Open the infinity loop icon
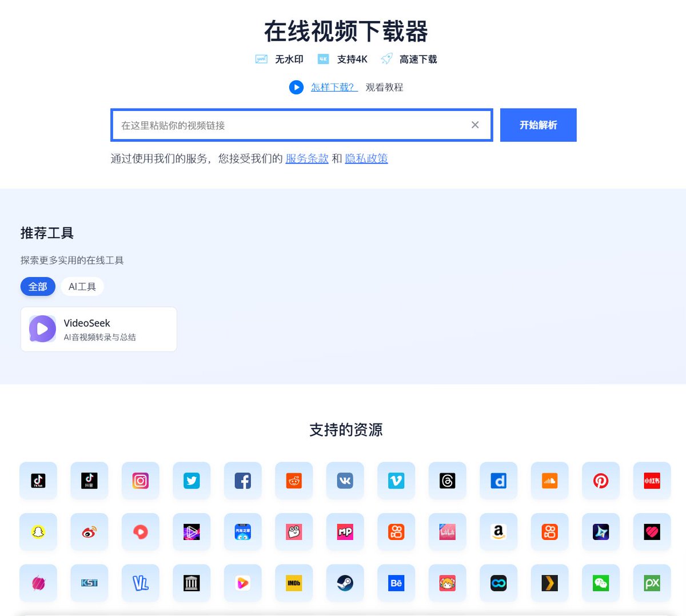 click(x=498, y=583)
